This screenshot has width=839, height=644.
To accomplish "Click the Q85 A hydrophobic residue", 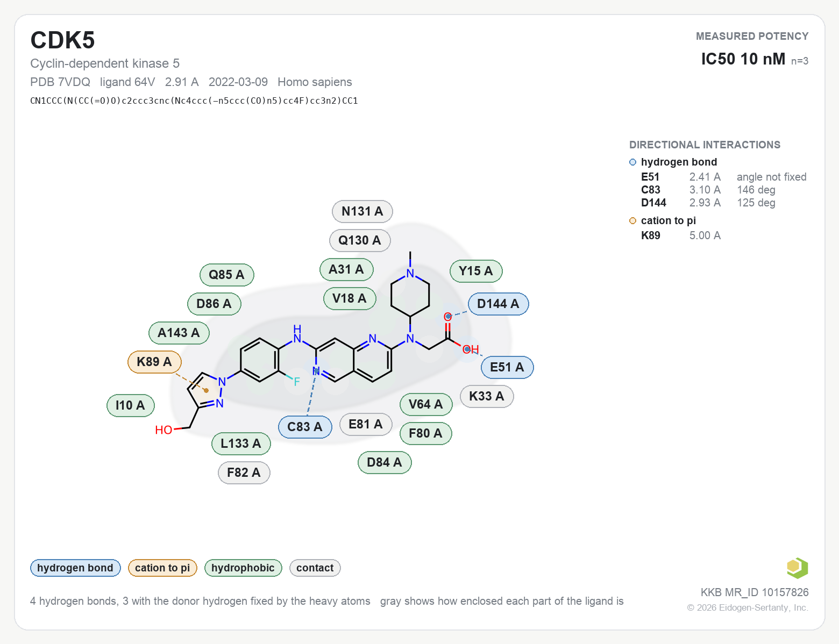I will [227, 275].
